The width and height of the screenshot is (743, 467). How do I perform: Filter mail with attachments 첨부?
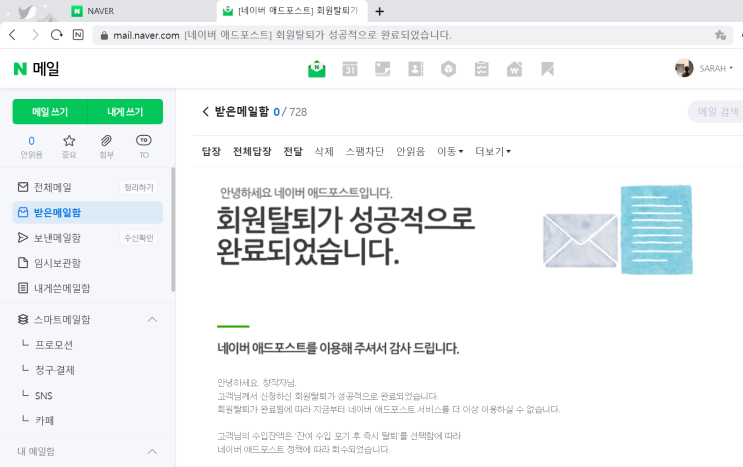pos(106,147)
